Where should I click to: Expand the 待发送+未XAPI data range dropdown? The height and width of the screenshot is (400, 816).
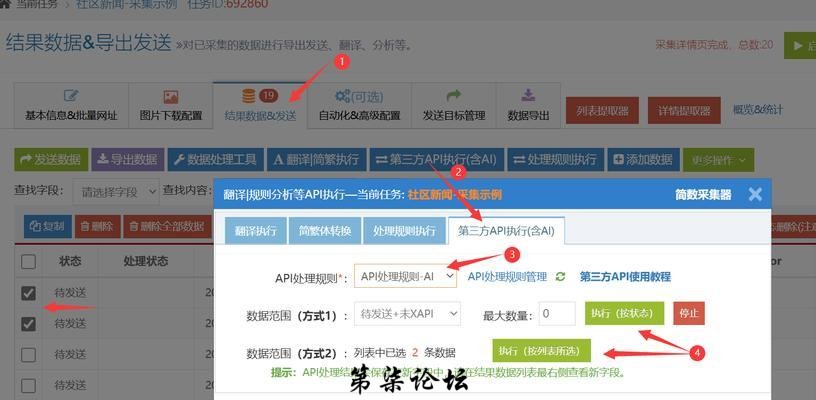[407, 314]
